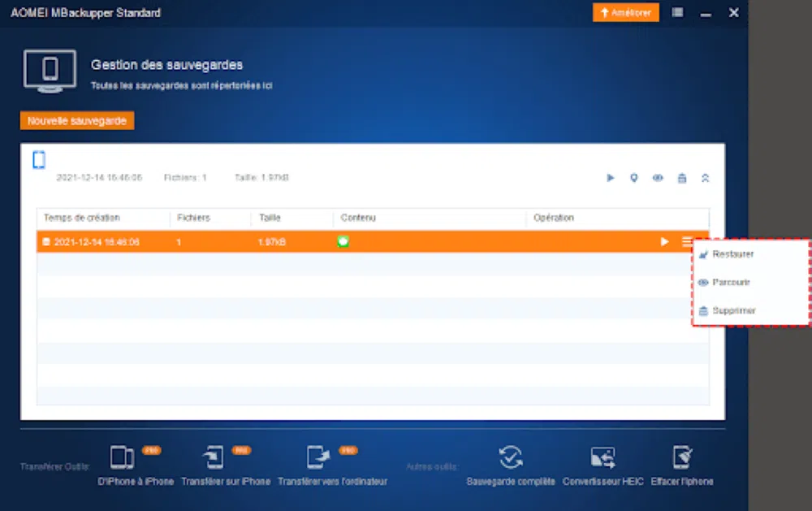Click the Fichiers column header

[x=194, y=218]
